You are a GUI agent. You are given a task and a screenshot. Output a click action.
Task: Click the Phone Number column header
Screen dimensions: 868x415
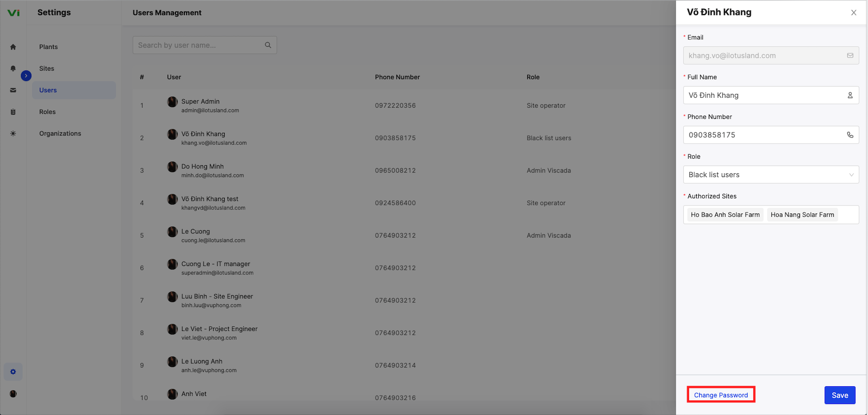(397, 77)
